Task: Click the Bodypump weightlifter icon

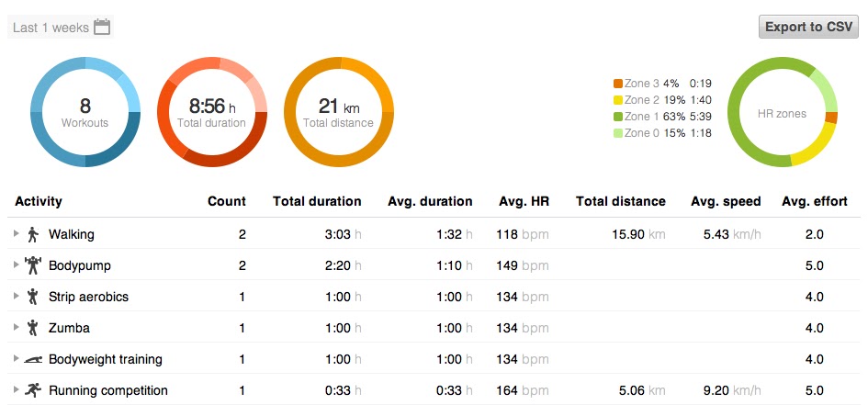Action: click(x=33, y=265)
